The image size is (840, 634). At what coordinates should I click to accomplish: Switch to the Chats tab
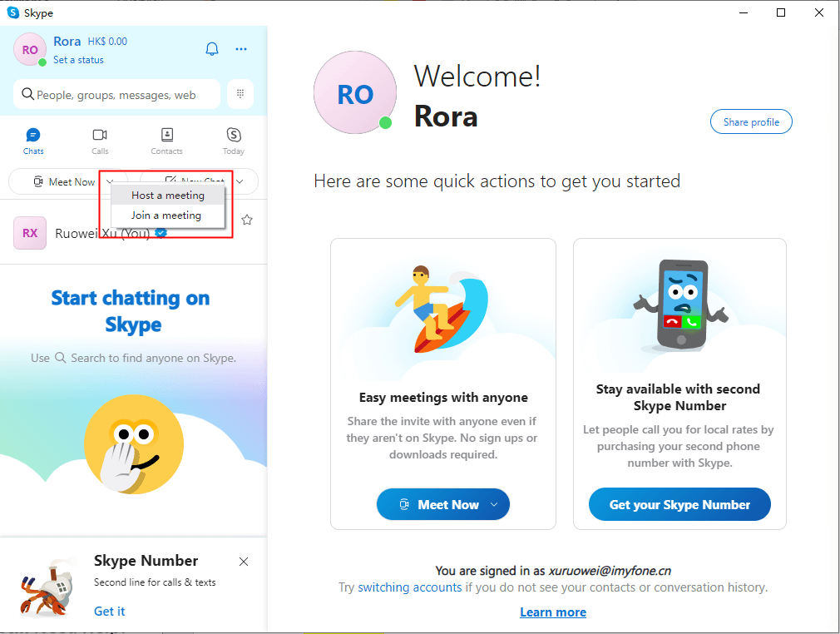(33, 141)
